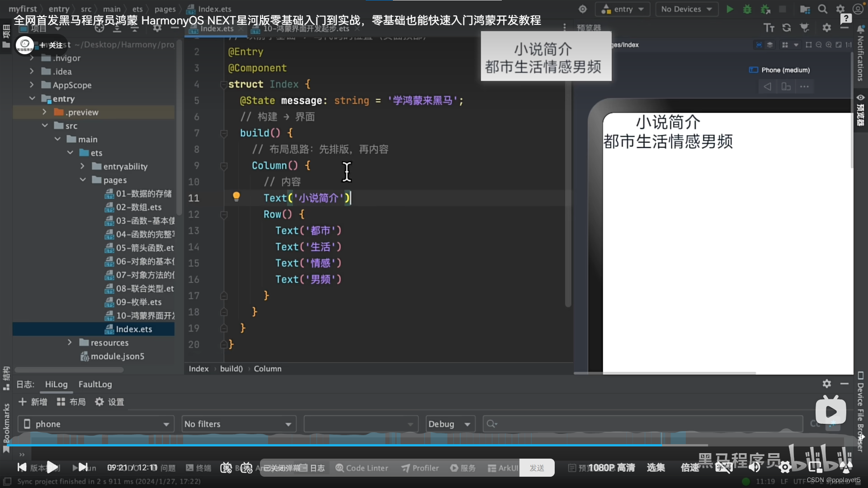Open the No Devices dropdown
Screen dimensions: 868x488
[686, 9]
